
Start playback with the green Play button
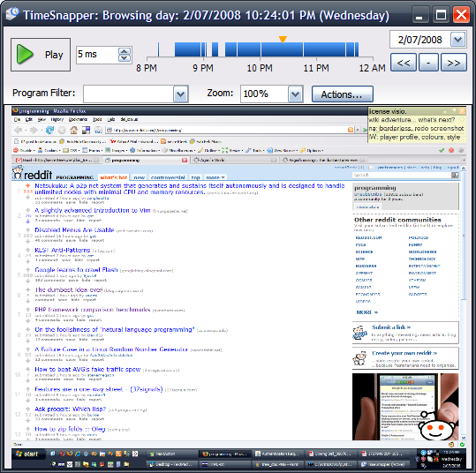[41, 55]
